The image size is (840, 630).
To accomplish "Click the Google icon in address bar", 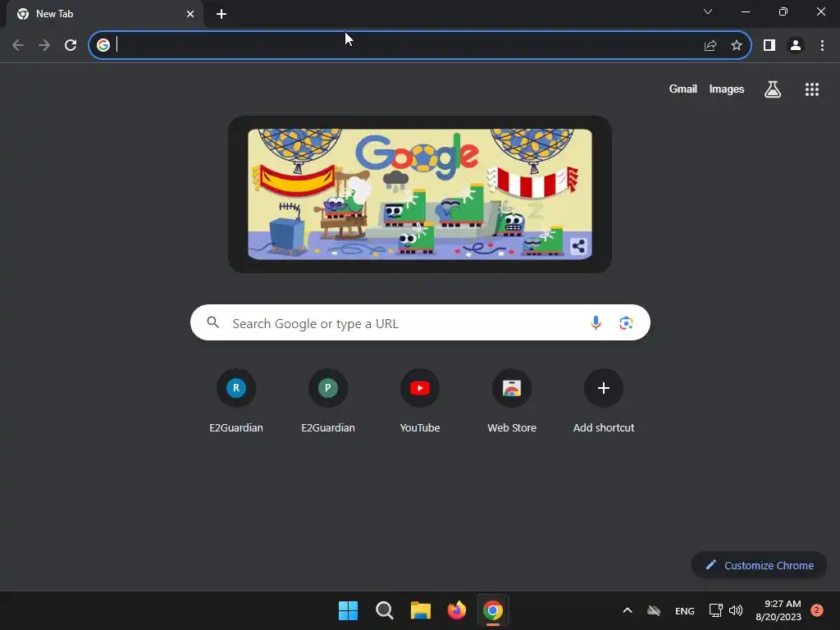I will click(x=103, y=45).
